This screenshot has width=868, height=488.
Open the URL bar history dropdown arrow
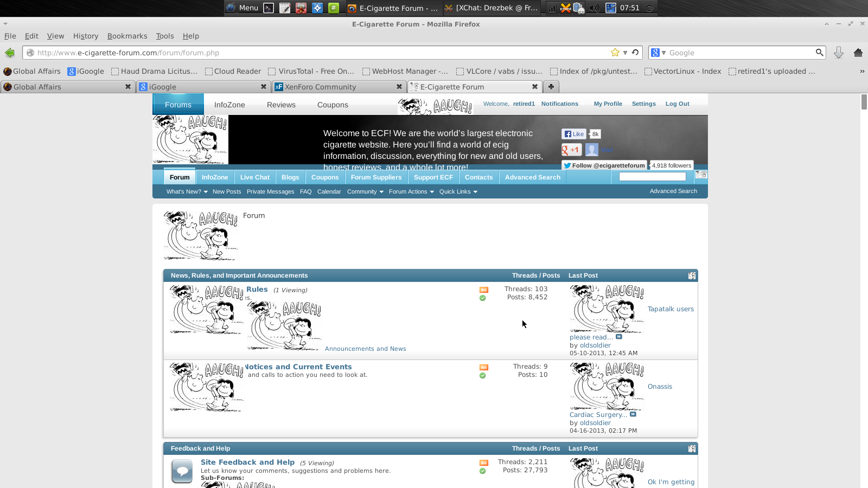[x=625, y=53]
